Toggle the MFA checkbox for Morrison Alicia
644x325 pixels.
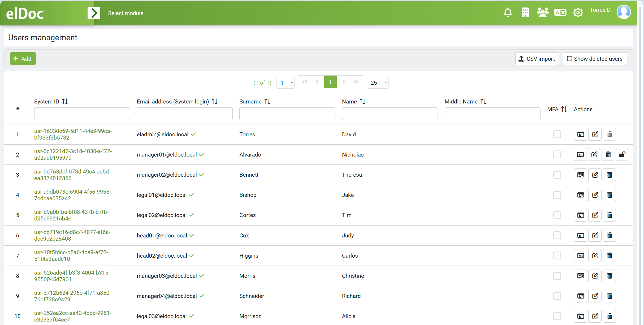pos(557,316)
